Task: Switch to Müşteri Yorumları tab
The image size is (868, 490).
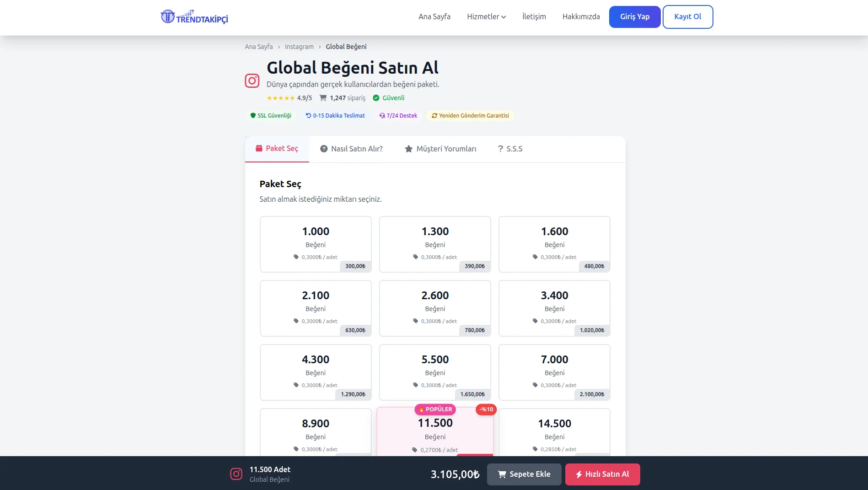Action: point(440,149)
